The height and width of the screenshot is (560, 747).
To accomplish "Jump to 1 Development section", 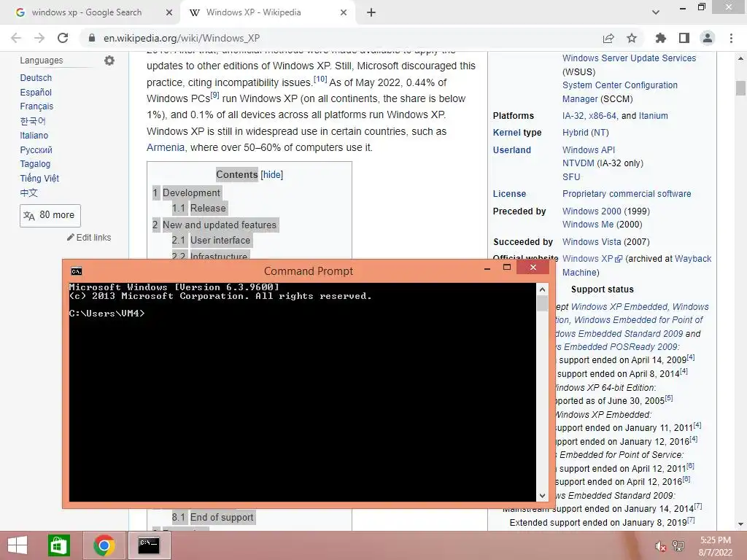I will click(186, 192).
